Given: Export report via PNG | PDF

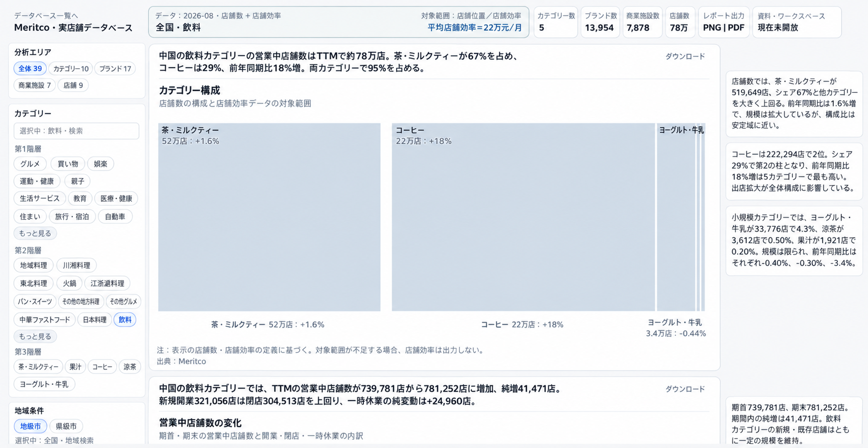Looking at the screenshot, I should 723,22.
